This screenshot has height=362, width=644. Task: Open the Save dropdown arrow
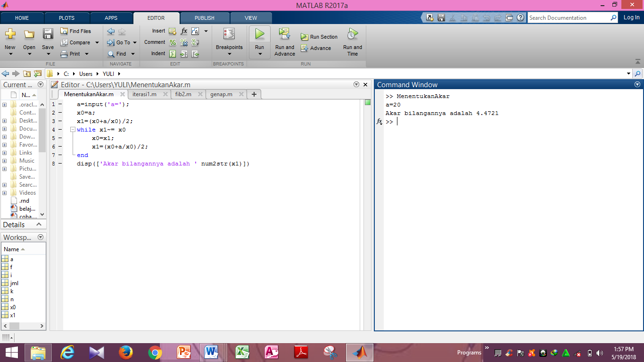point(48,54)
